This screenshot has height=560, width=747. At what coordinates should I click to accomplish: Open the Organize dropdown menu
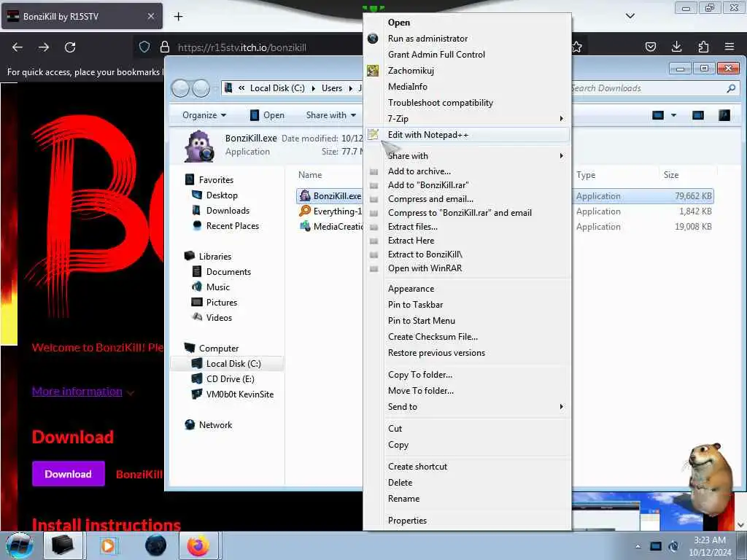tap(204, 115)
